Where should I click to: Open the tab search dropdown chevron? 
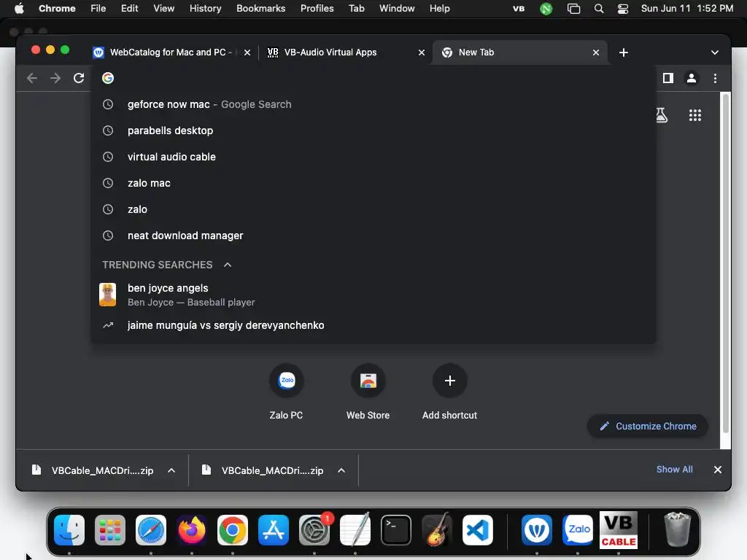(x=714, y=52)
